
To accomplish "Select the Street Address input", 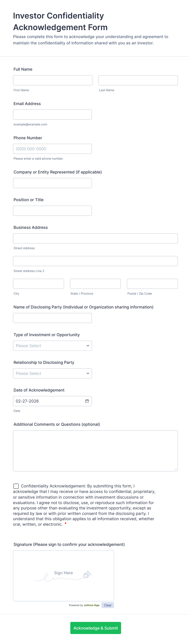I will pos(95,238).
